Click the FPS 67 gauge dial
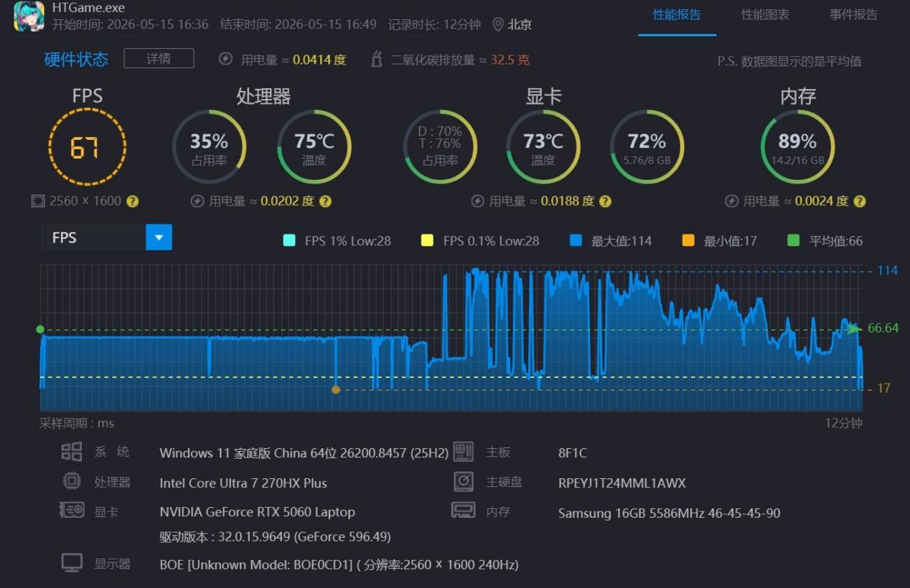Screen dimensions: 910x588 click(x=88, y=147)
